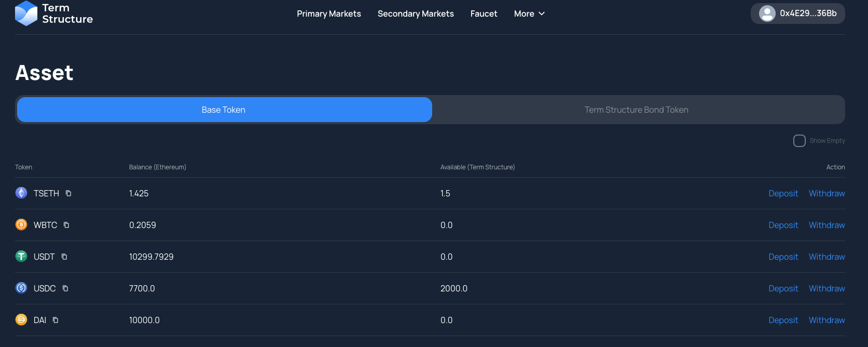Click the USDC available amount 2000.0
868x347 pixels.
tap(454, 288)
